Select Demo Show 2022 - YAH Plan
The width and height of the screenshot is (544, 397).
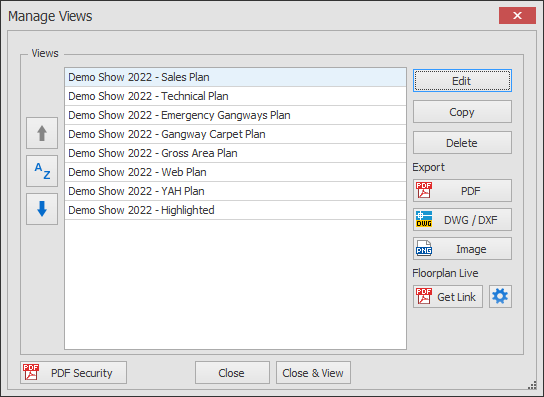(x=235, y=191)
